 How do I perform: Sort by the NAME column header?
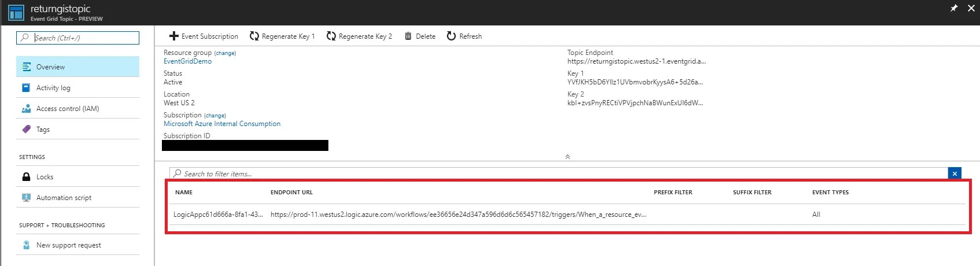184,193
